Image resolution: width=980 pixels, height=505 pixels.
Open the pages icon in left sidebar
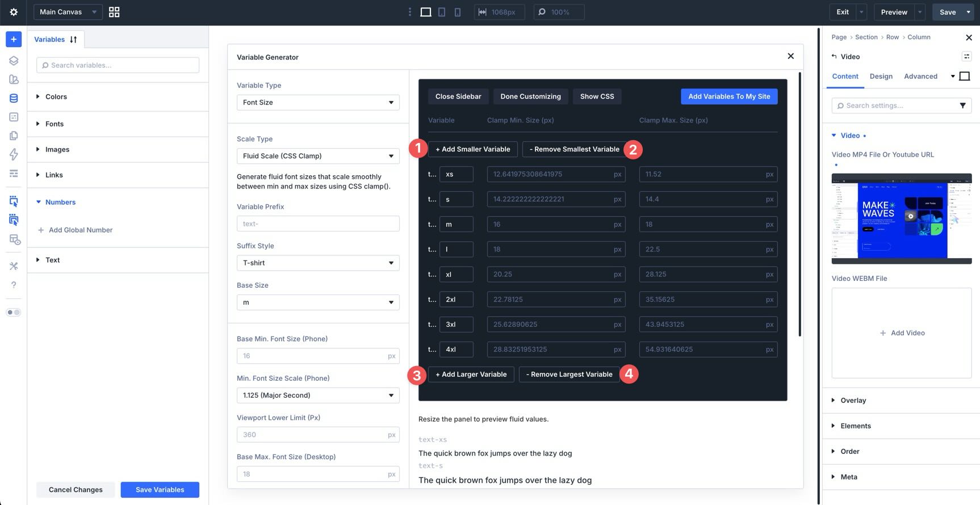pos(14,136)
